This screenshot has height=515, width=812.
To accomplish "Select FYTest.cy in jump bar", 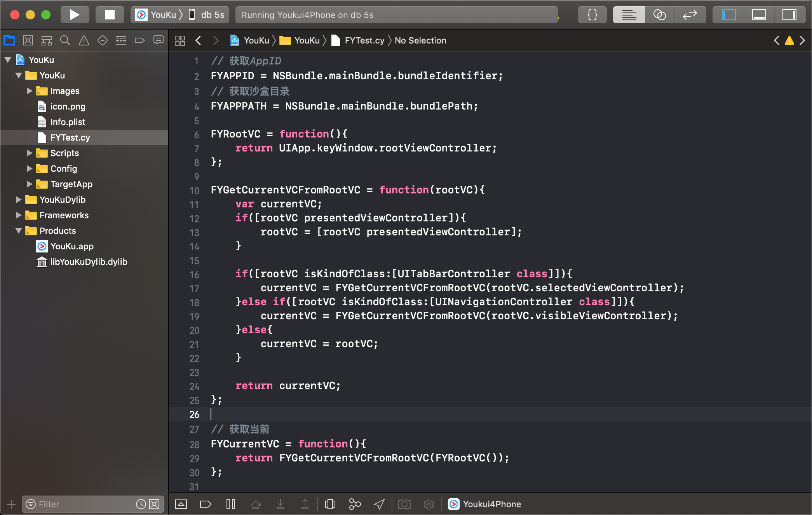I will [364, 40].
